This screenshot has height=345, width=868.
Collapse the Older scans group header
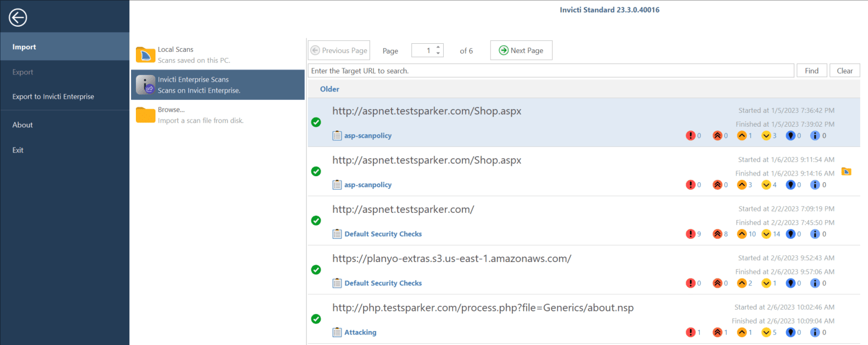pos(330,89)
